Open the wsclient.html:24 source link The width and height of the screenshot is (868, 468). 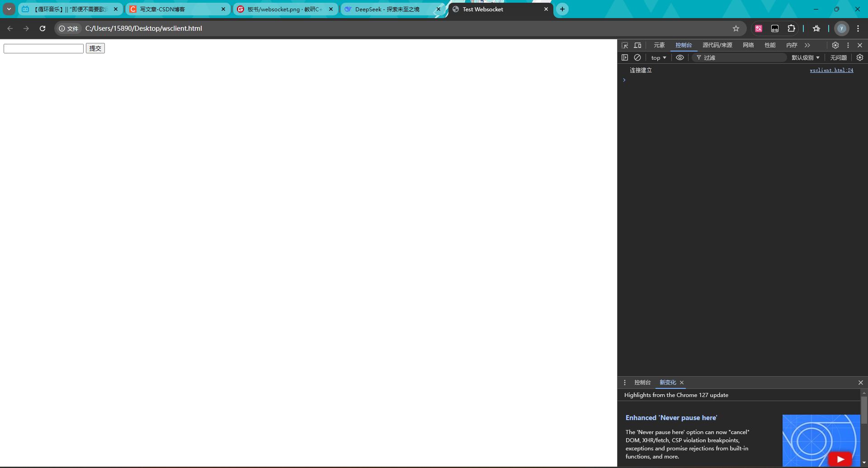(831, 70)
